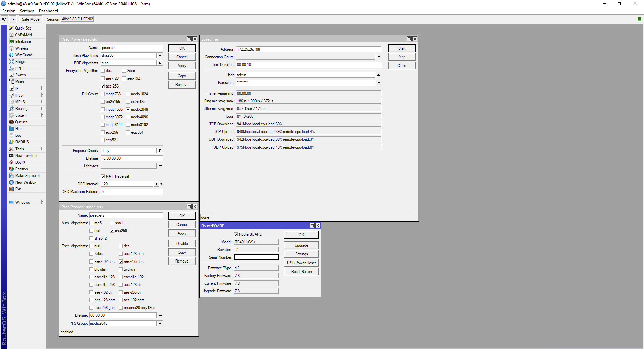Expand the Connection Count field

379,57
